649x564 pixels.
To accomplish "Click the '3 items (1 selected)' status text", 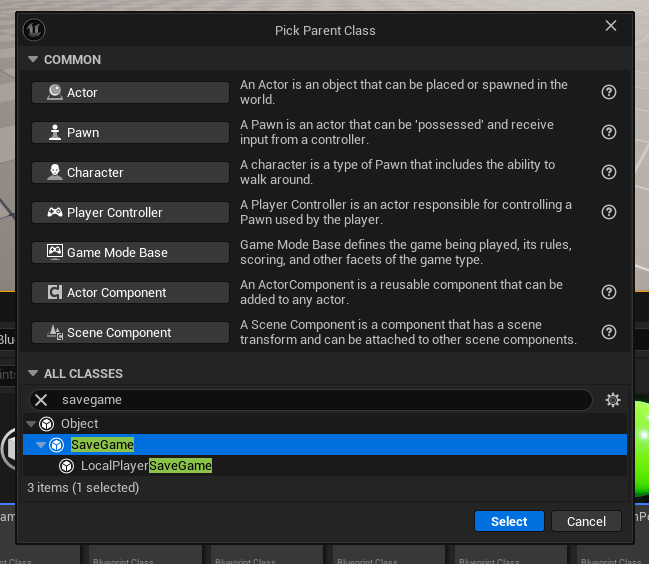I will (x=83, y=487).
